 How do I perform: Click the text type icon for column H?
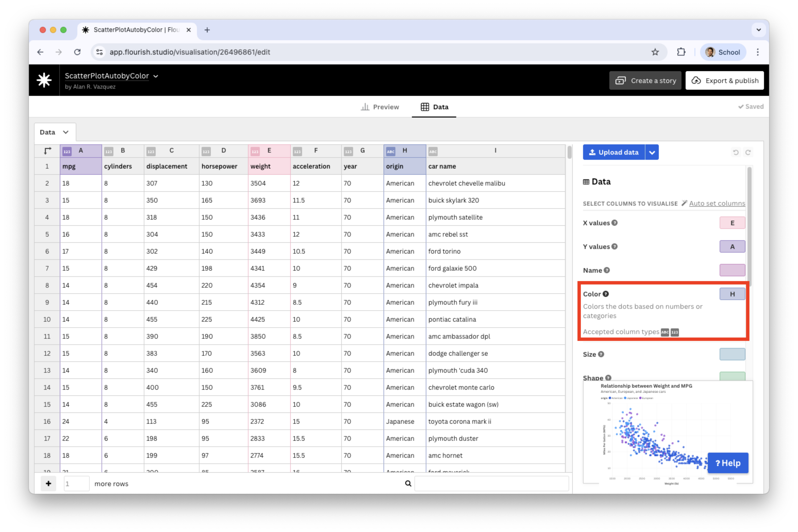point(390,151)
